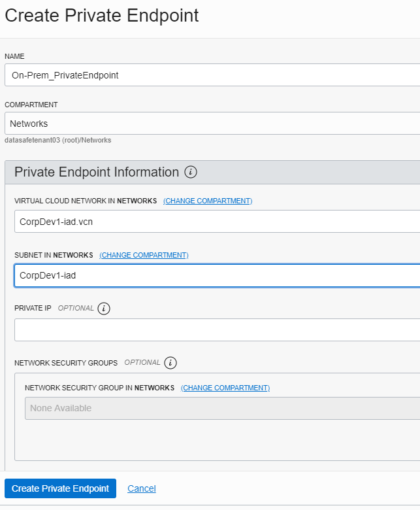Focus the empty Private IP input field
Viewport: 420px width, 510px height.
tap(216, 330)
